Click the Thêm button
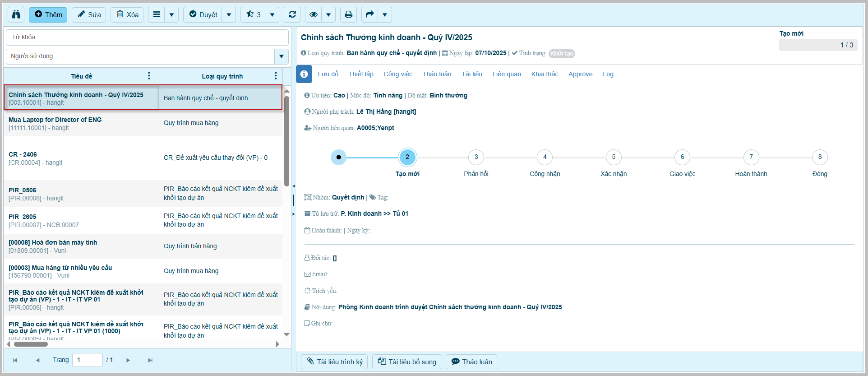 48,14
